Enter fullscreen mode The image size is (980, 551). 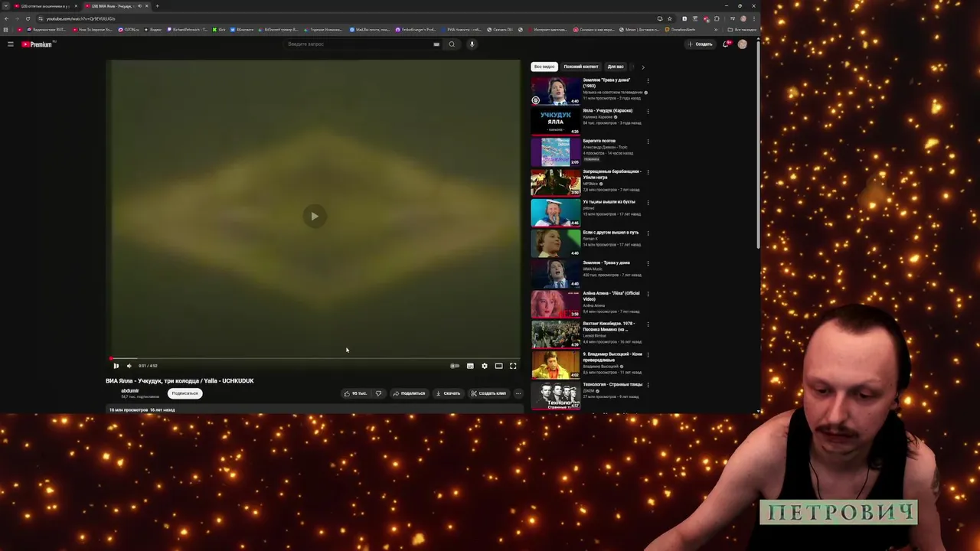pos(513,366)
